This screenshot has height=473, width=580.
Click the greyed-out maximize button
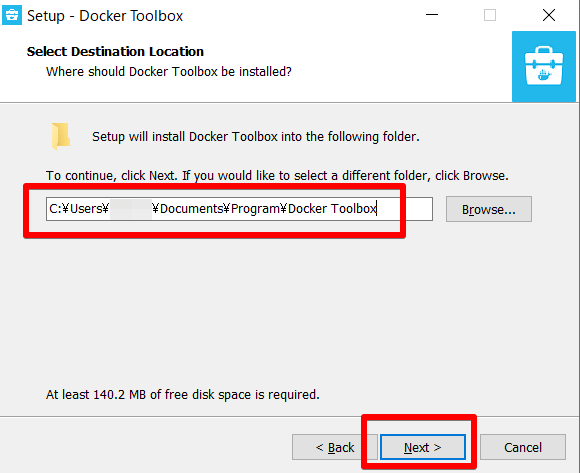tap(490, 15)
